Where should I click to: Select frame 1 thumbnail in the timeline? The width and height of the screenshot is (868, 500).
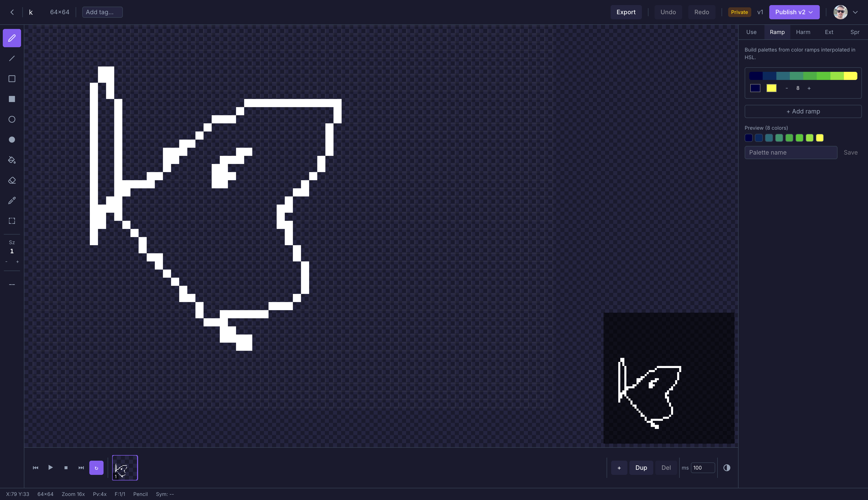[x=125, y=467]
